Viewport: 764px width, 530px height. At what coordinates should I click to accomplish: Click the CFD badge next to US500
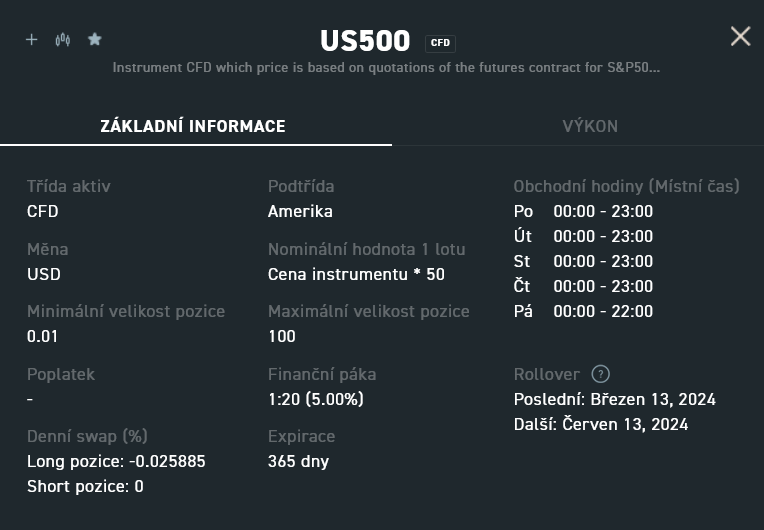click(440, 43)
